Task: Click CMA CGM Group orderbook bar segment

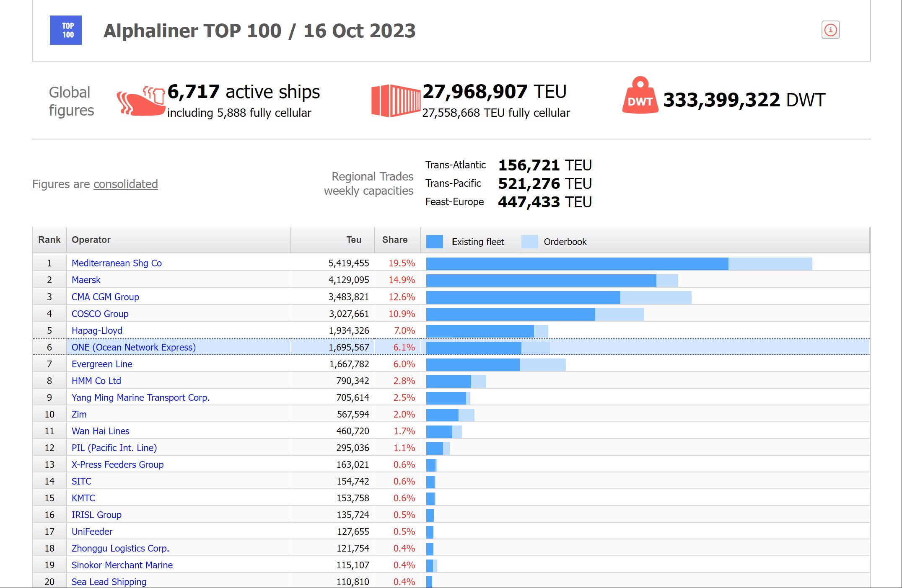Action: coord(656,298)
